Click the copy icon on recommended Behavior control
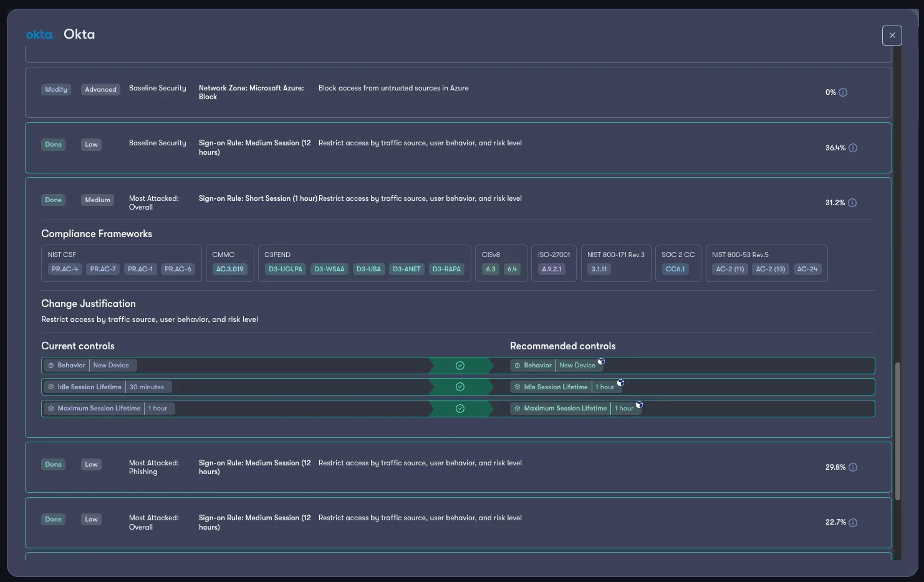The image size is (924, 582). click(x=601, y=361)
